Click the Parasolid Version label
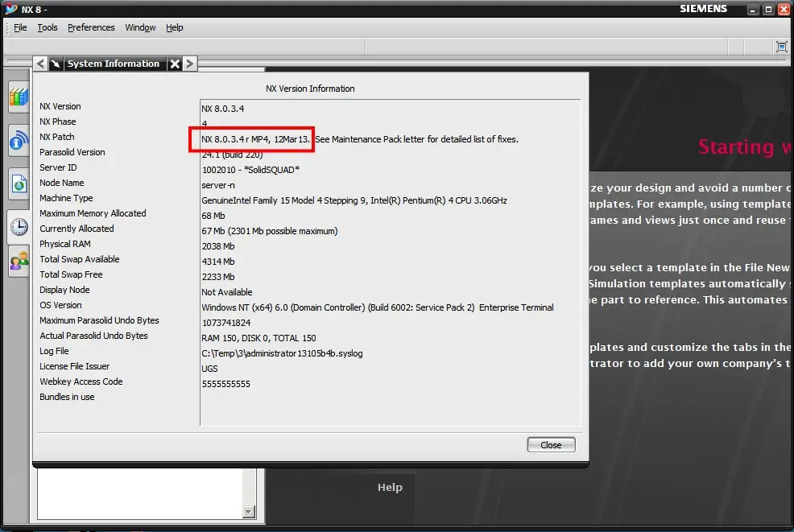 (72, 152)
